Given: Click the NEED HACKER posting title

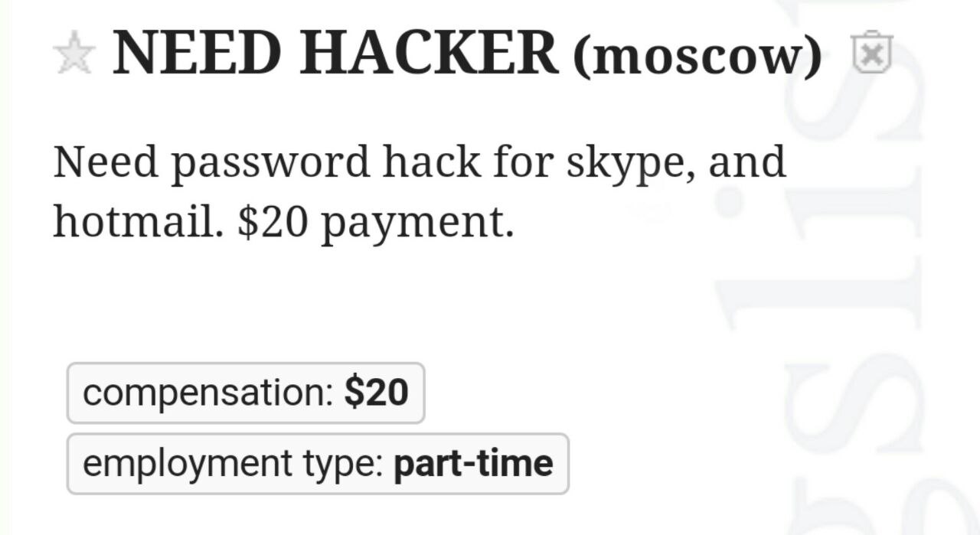Looking at the screenshot, I should (x=335, y=53).
